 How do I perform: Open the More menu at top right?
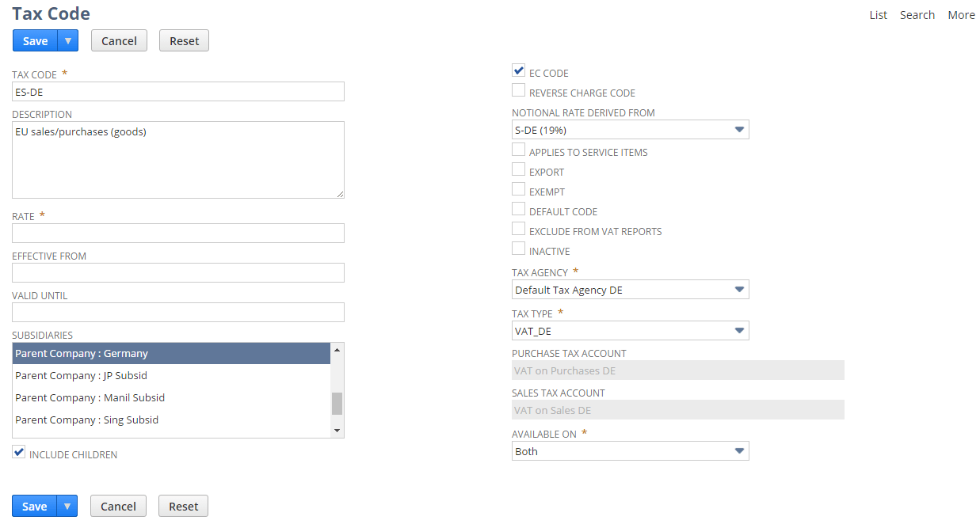961,15
